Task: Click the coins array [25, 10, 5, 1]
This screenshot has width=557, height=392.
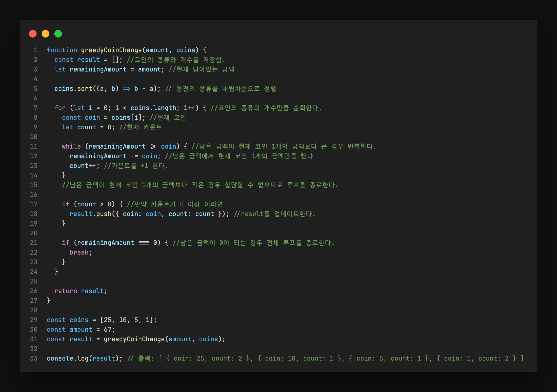Action: [128, 320]
